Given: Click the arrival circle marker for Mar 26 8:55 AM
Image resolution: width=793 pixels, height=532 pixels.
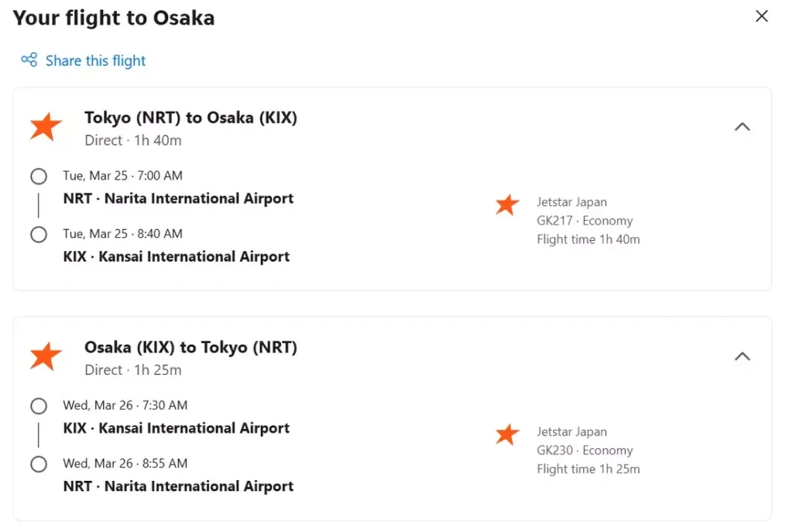Looking at the screenshot, I should (39, 464).
